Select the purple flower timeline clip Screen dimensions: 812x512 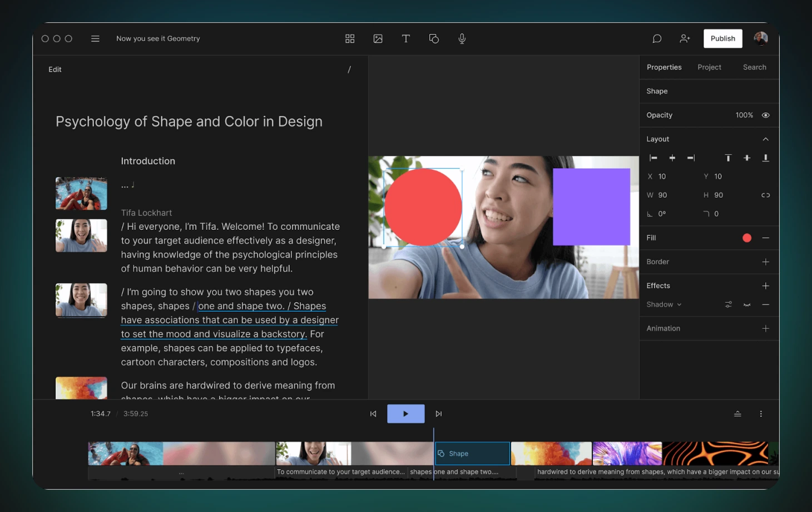pos(627,454)
